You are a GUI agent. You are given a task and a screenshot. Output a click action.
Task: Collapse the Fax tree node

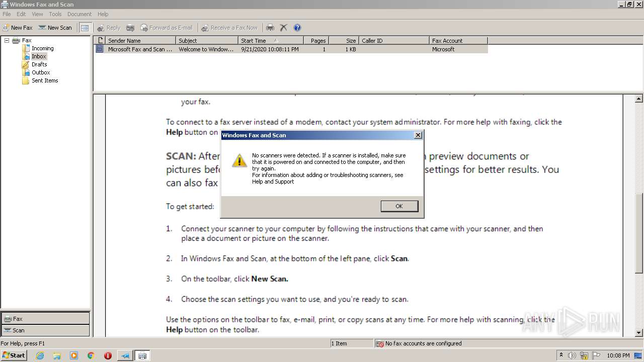[x=7, y=40]
